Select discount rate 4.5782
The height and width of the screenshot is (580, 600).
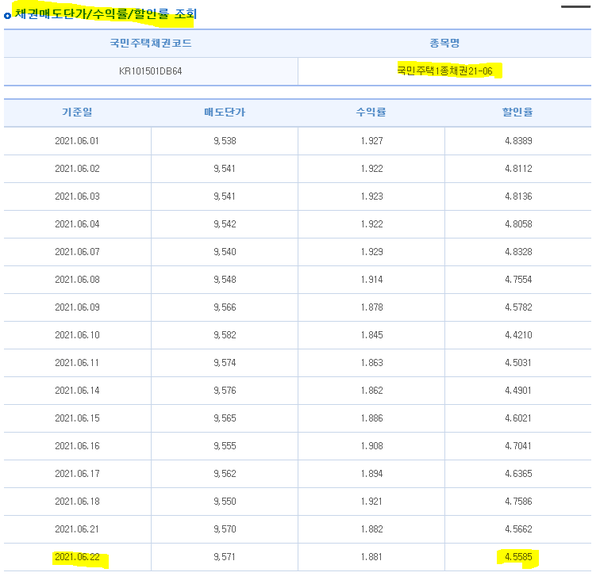tap(518, 307)
